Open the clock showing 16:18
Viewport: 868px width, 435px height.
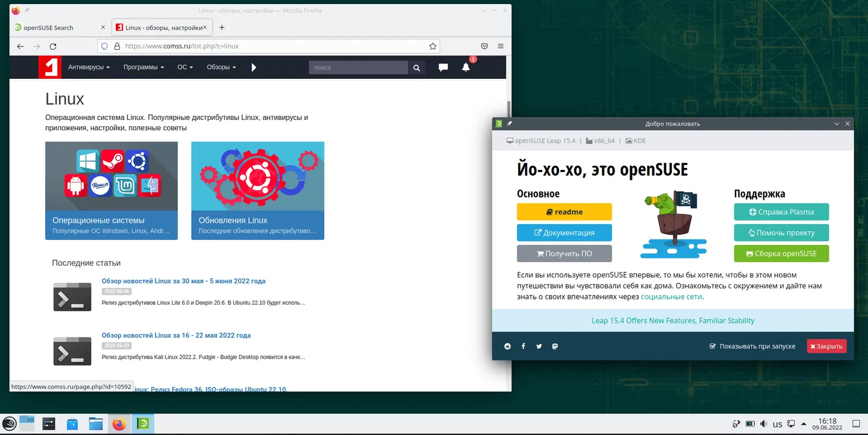pos(827,424)
